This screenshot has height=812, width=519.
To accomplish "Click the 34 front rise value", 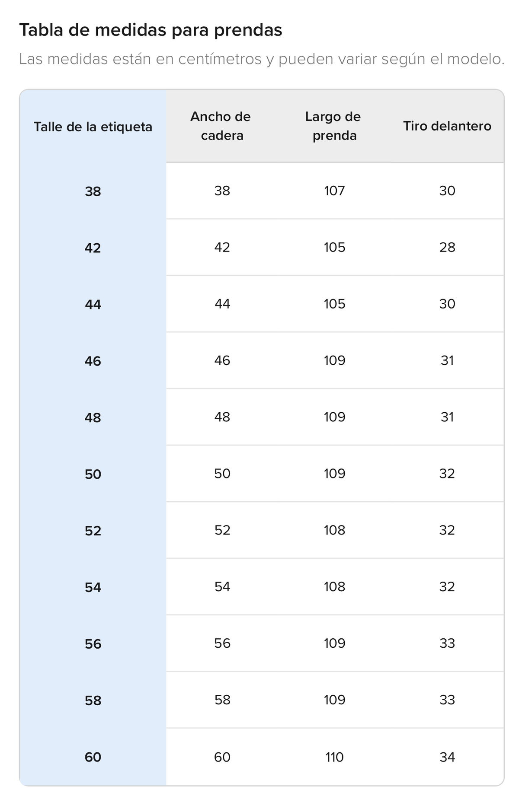I will [447, 757].
